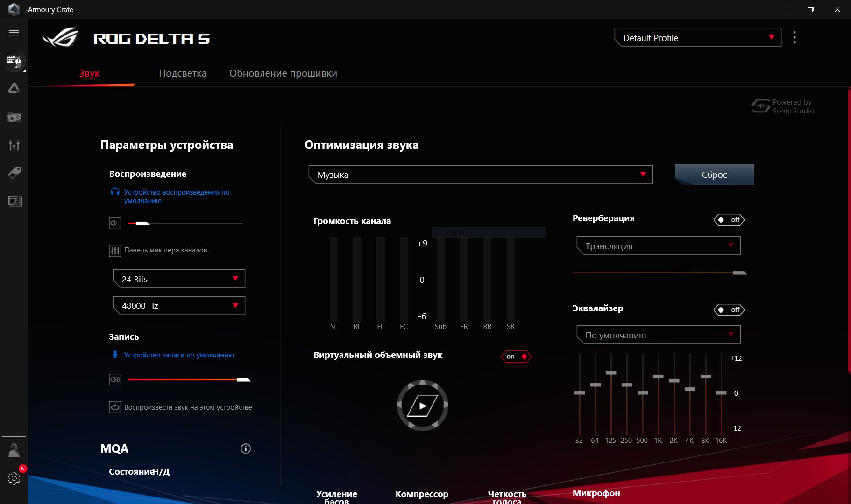
Task: Open the Aura Sync triangle icon
Action: (x=14, y=88)
